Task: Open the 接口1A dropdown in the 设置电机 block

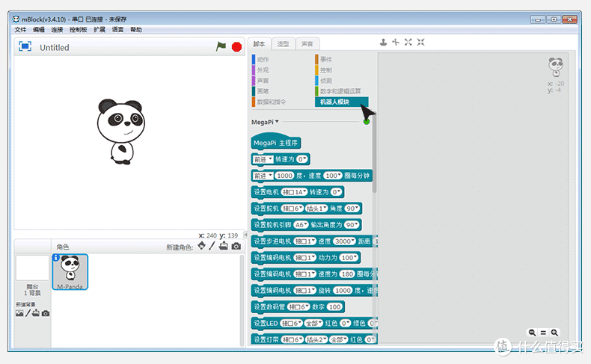Action: pos(294,192)
